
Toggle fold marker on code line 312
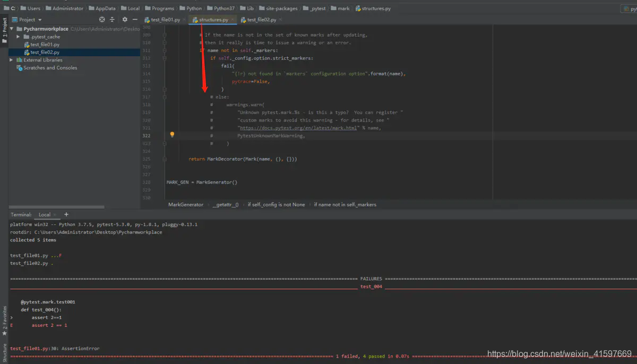(165, 58)
